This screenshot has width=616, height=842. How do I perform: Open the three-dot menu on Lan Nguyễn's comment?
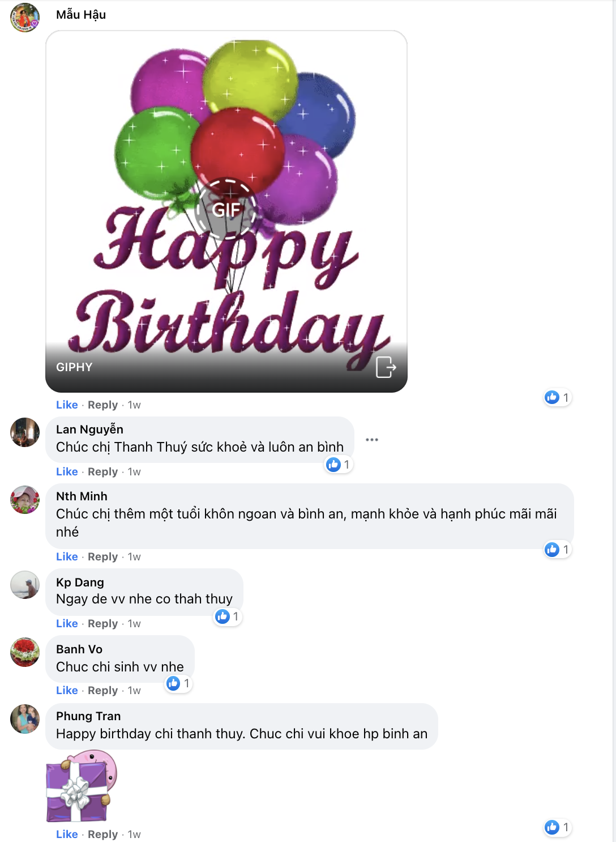pyautogui.click(x=371, y=440)
